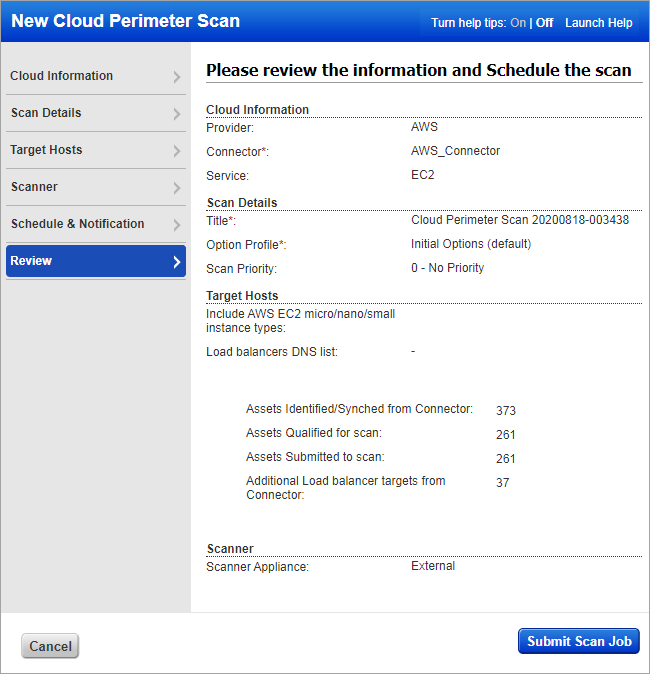Click the Initial Options (default) profile value
The image size is (650, 674).
pyautogui.click(x=471, y=244)
